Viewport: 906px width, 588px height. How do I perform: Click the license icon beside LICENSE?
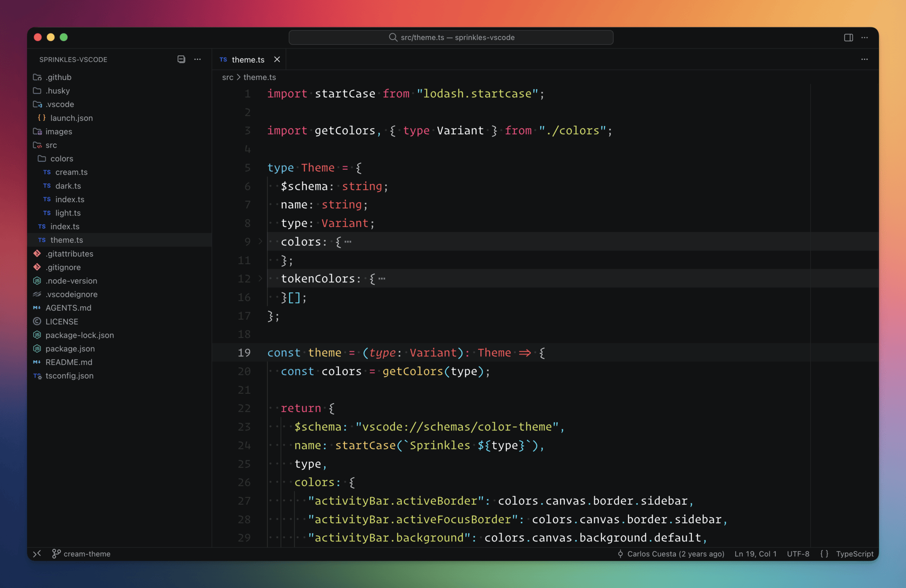(x=37, y=322)
